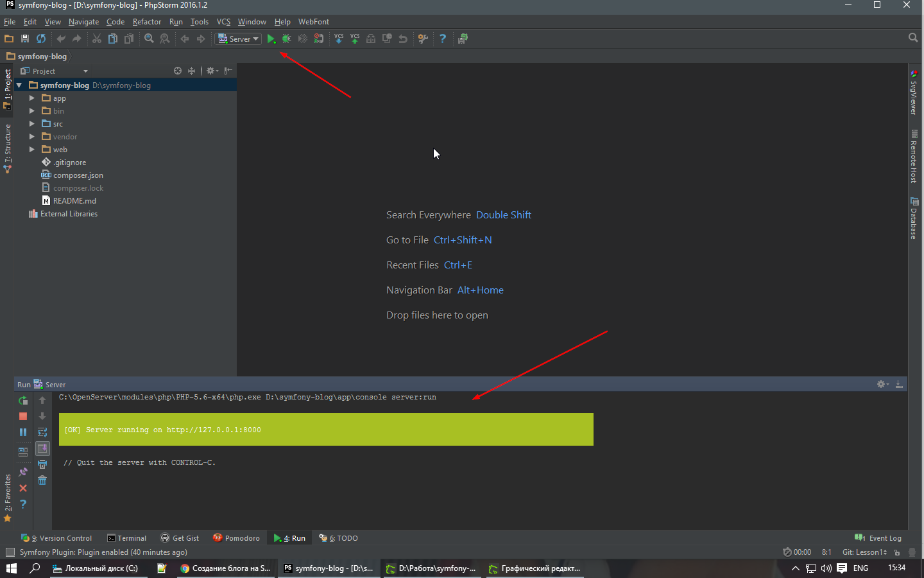The height and width of the screenshot is (578, 924).
Task: Open Settings with the wrench icon
Action: click(x=423, y=39)
